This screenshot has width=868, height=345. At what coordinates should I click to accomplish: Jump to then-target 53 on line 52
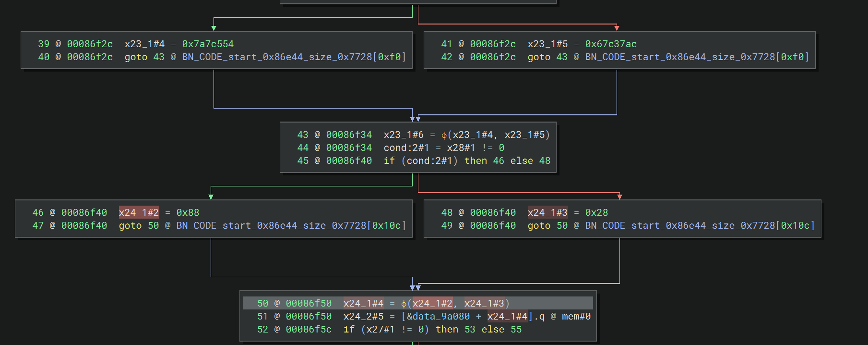pyautogui.click(x=470, y=329)
